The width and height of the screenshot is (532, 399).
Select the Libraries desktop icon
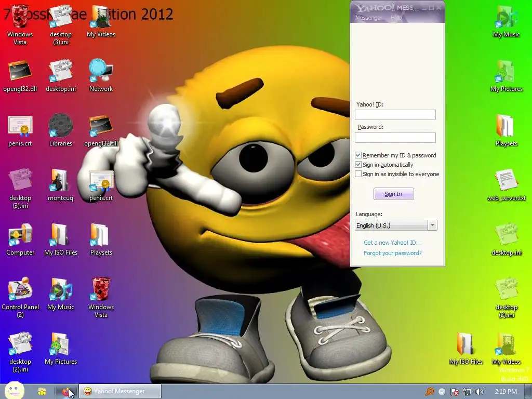(61, 130)
